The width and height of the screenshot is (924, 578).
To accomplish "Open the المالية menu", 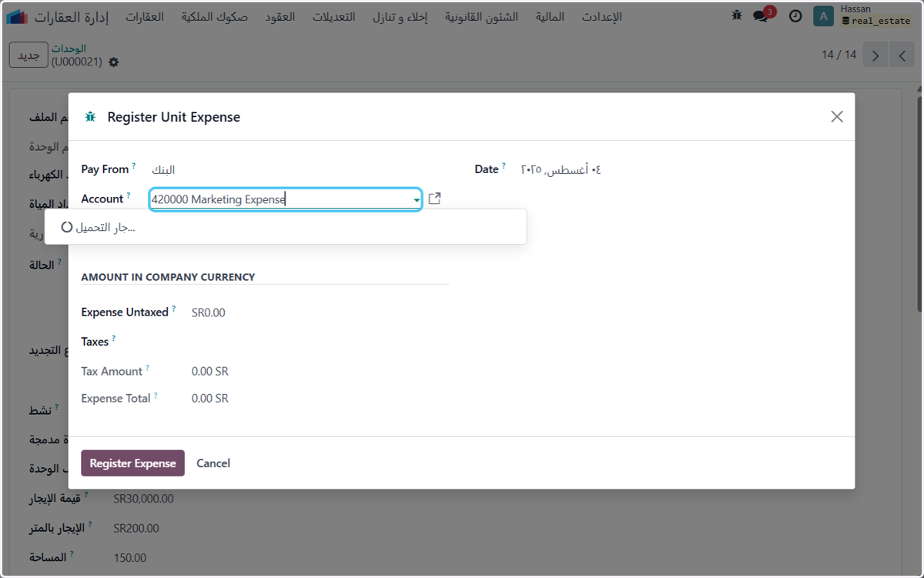I will pyautogui.click(x=550, y=16).
